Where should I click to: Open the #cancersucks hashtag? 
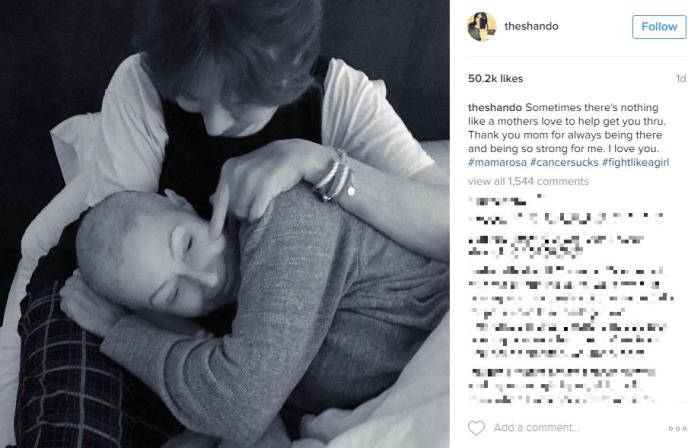(564, 162)
